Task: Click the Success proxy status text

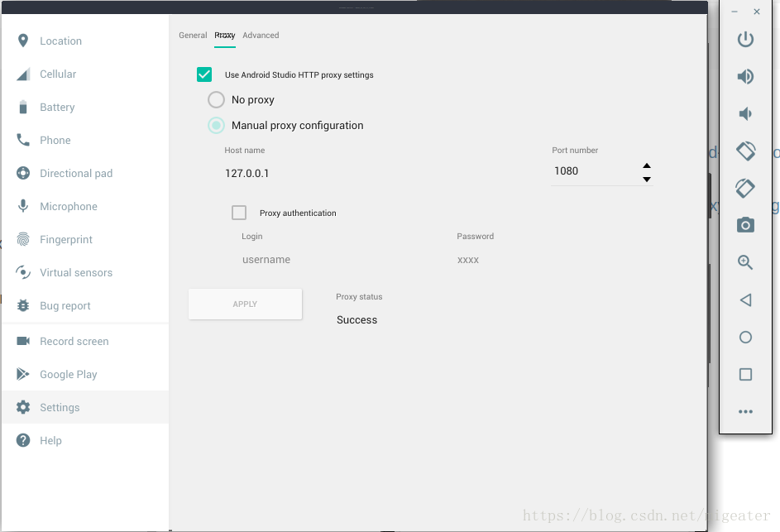Action: coord(357,320)
